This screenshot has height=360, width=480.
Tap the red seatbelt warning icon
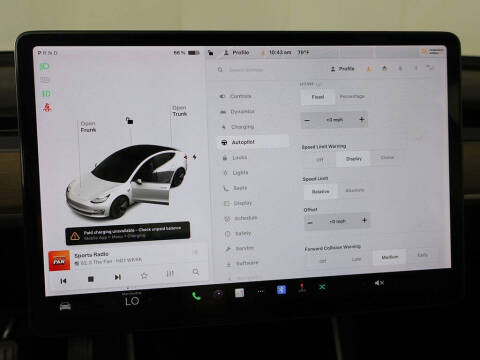tap(47, 107)
